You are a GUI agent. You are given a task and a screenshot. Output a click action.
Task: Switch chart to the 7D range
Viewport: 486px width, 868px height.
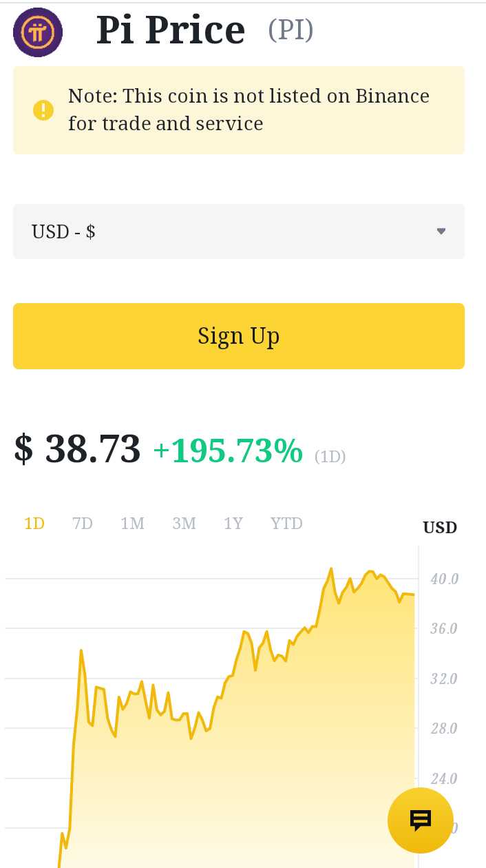[x=83, y=524]
